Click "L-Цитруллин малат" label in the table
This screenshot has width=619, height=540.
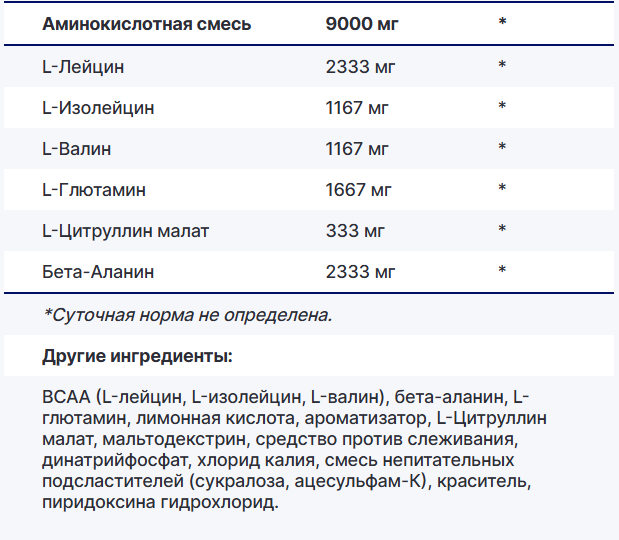(126, 230)
